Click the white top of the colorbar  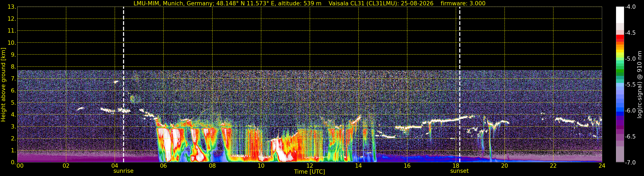(x=620, y=15)
